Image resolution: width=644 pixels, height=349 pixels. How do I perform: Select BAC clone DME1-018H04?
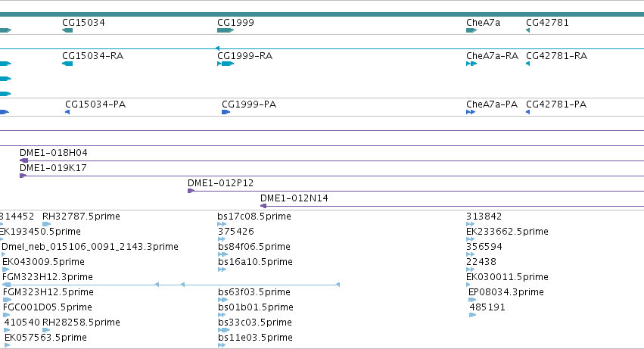54,153
